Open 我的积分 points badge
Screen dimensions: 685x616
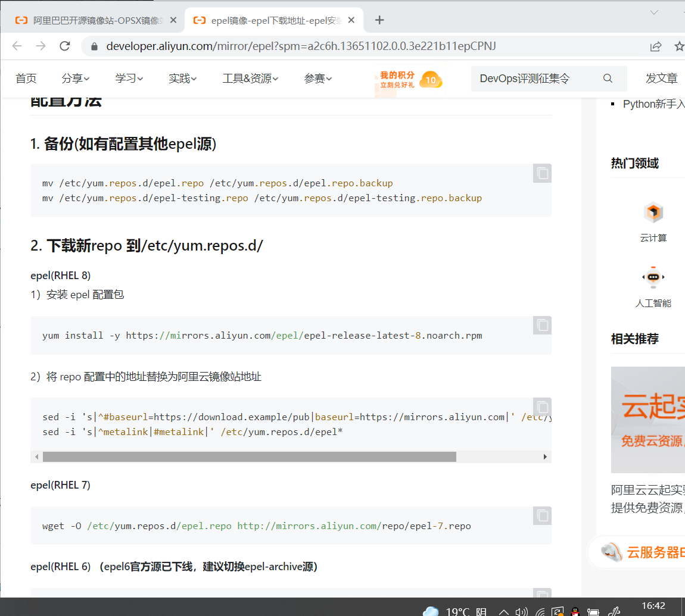(410, 80)
